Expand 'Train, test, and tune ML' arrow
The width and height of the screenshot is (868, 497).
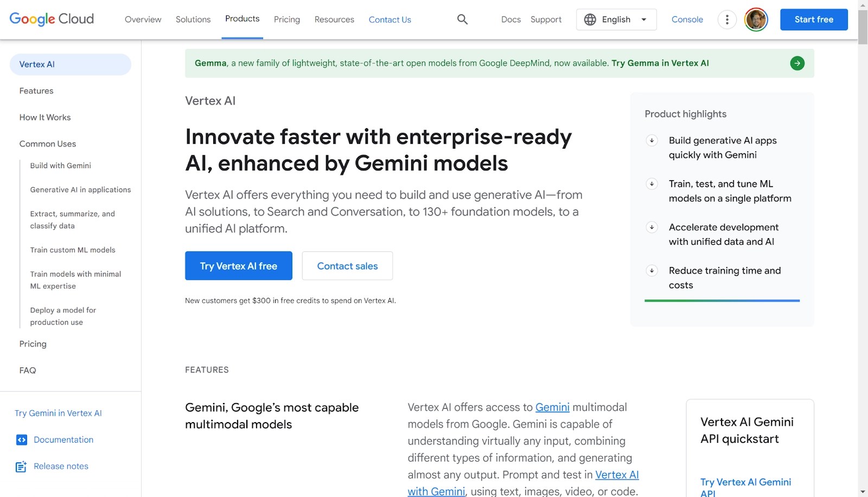click(x=652, y=184)
